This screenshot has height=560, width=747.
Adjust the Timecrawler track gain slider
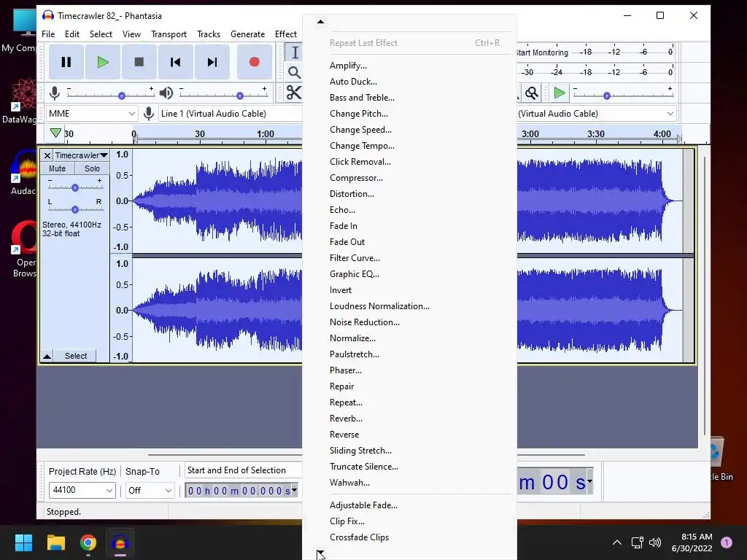pyautogui.click(x=75, y=187)
